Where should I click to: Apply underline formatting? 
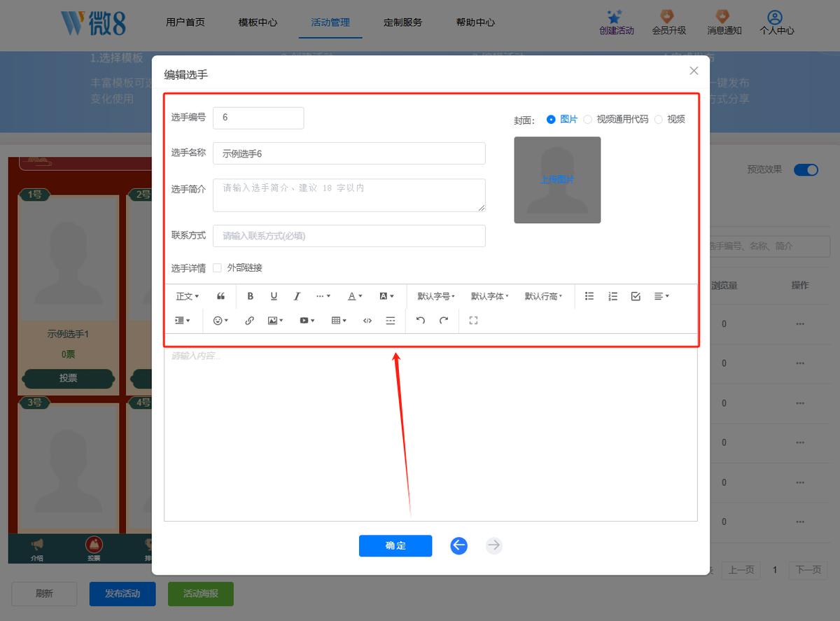(274, 296)
